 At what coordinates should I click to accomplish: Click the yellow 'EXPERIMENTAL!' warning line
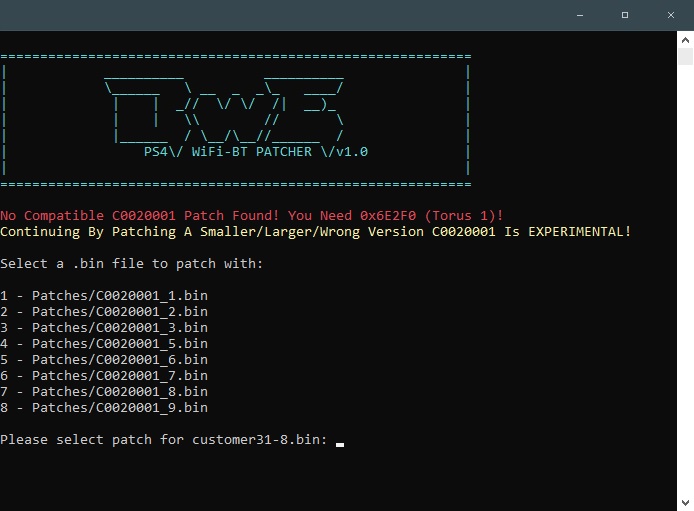[x=315, y=232]
